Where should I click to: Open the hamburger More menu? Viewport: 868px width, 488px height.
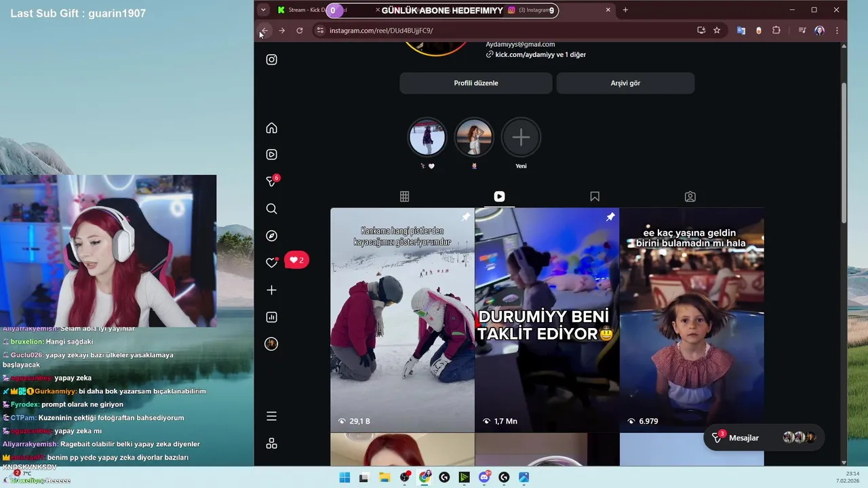(271, 416)
